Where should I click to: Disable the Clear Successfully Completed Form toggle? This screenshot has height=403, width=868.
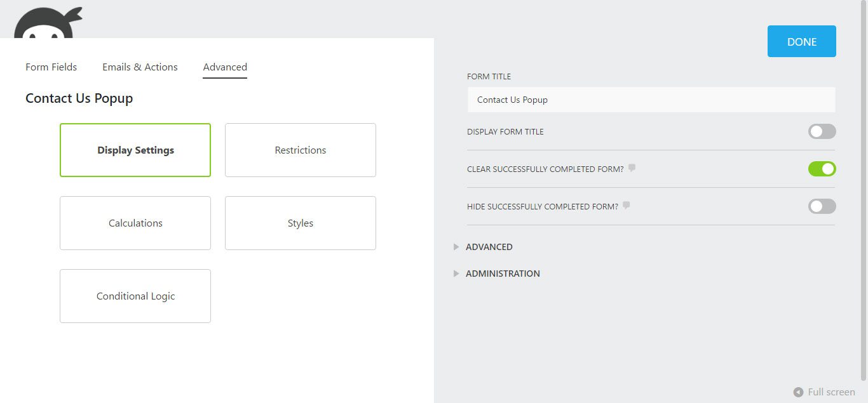(822, 168)
